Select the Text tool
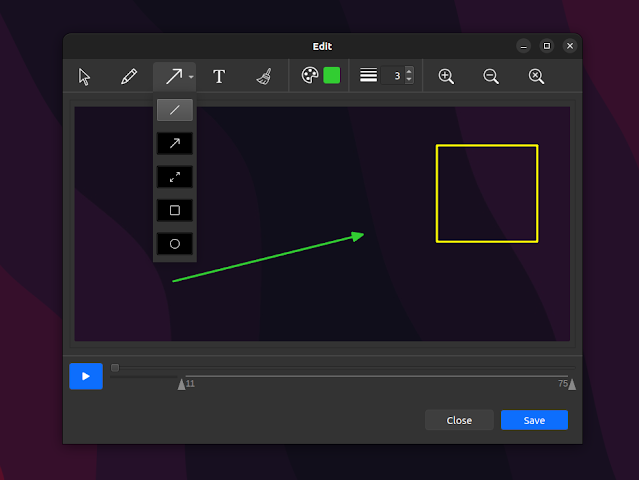This screenshot has width=639, height=480. (219, 76)
